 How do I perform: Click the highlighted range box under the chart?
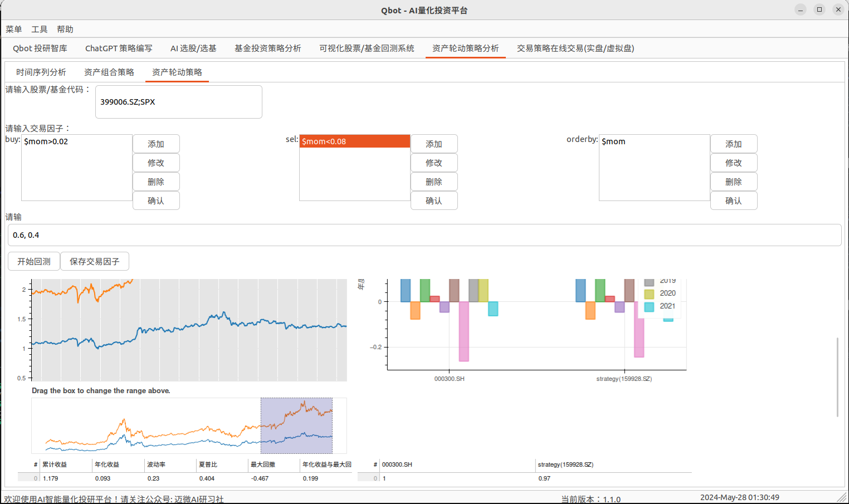coord(296,425)
